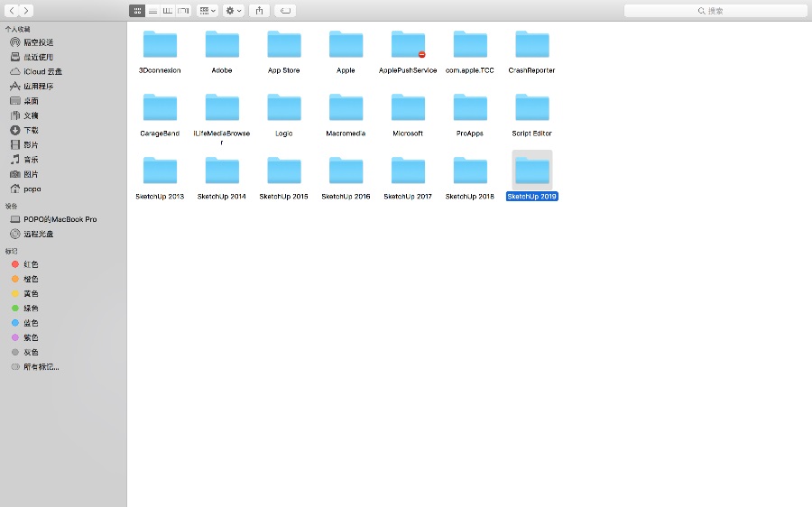Select the Microsoft folder
Image resolution: width=812 pixels, height=507 pixels.
point(408,107)
